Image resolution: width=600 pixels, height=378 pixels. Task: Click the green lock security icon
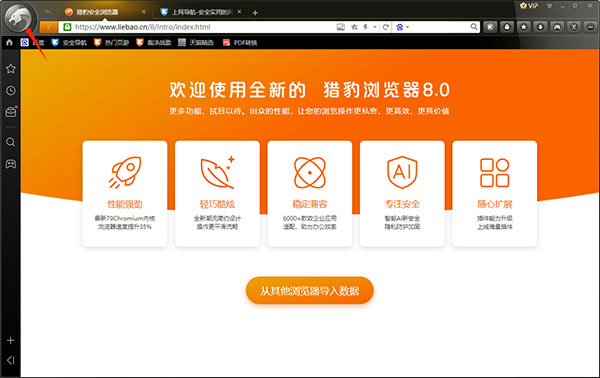(x=67, y=27)
